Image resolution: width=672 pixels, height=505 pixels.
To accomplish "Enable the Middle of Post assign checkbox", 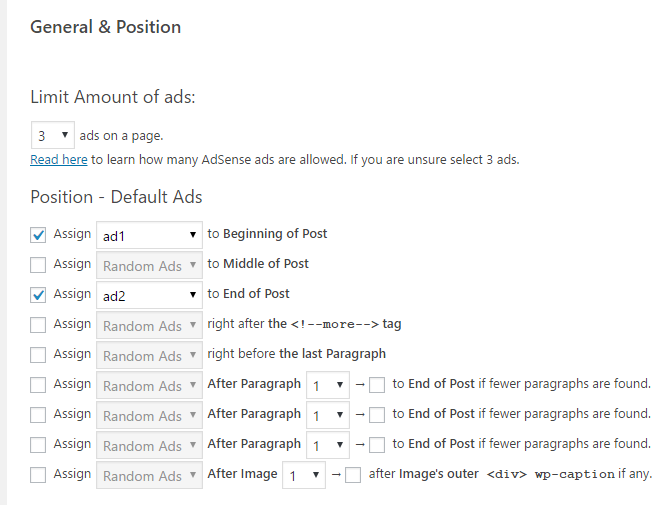I will [x=38, y=265].
